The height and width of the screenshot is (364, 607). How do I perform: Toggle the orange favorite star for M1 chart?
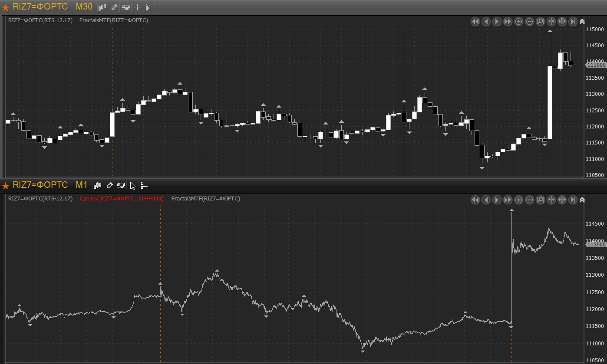(6, 186)
